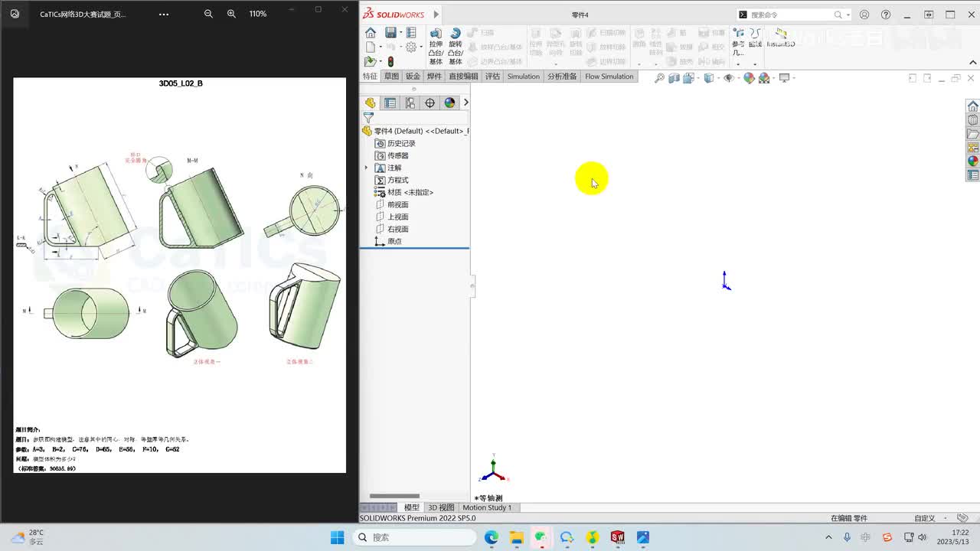Select the 前视面 plane
Viewport: 980px width, 551px height.
tap(398, 204)
